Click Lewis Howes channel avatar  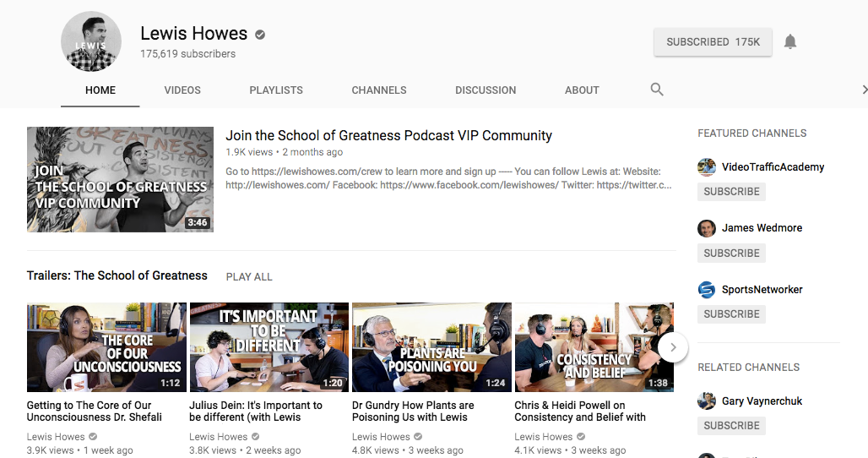click(91, 41)
